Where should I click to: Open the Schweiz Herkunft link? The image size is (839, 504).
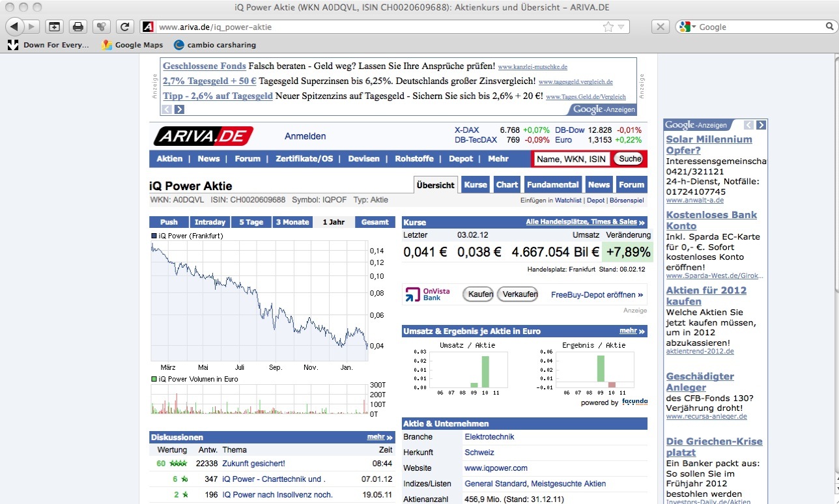click(479, 453)
